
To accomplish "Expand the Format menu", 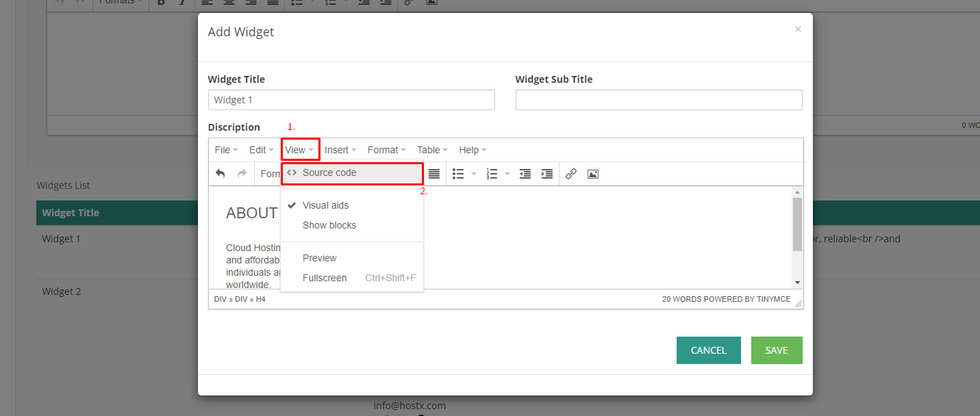I will pos(386,150).
